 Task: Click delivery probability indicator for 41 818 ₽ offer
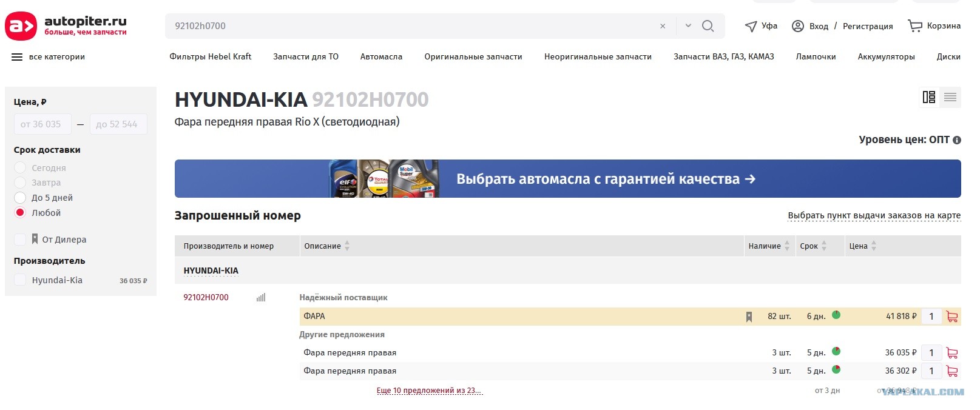tap(836, 315)
